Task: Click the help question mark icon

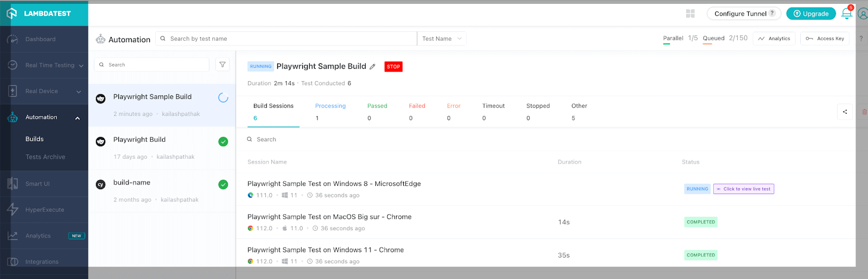Action: 861,38
